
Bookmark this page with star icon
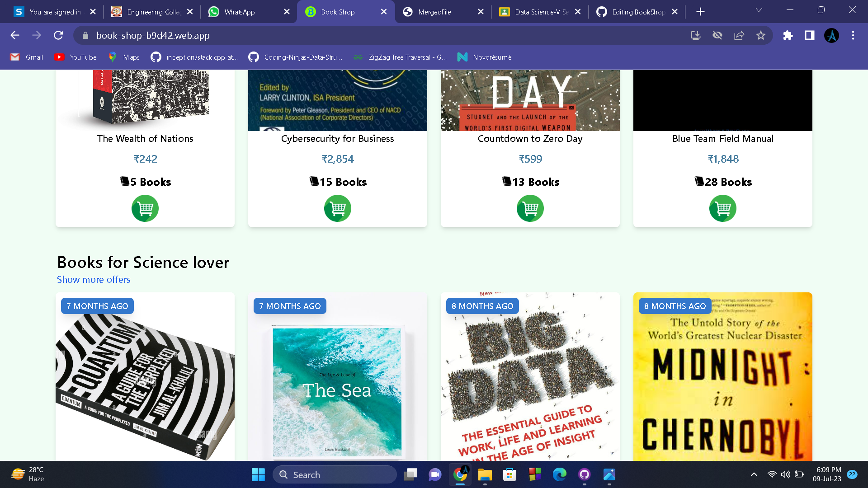761,35
